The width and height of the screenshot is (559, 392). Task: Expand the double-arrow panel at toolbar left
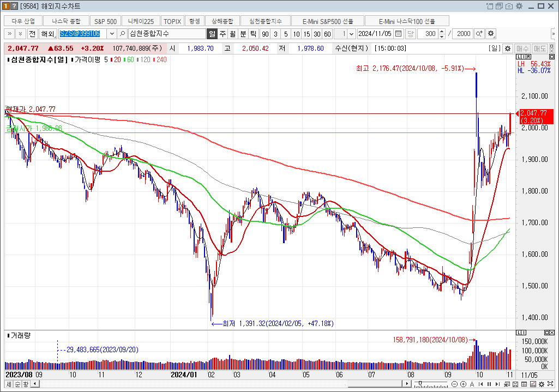[x=9, y=34]
